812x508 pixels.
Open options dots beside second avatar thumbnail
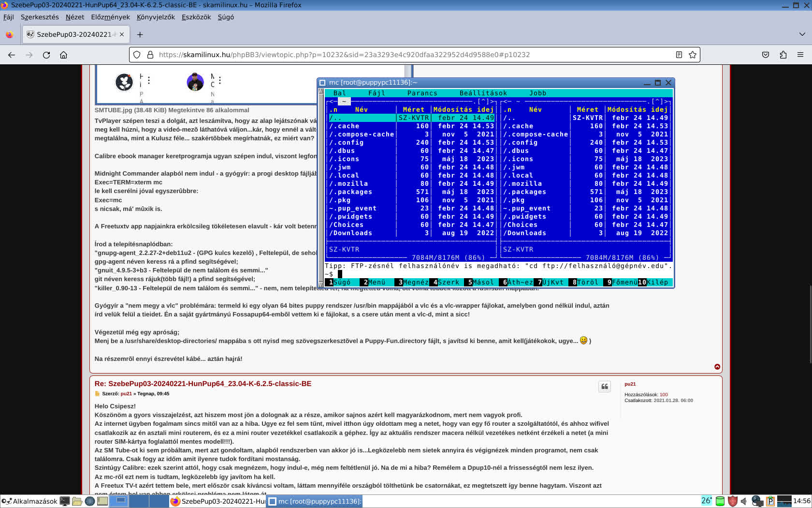coord(219,80)
